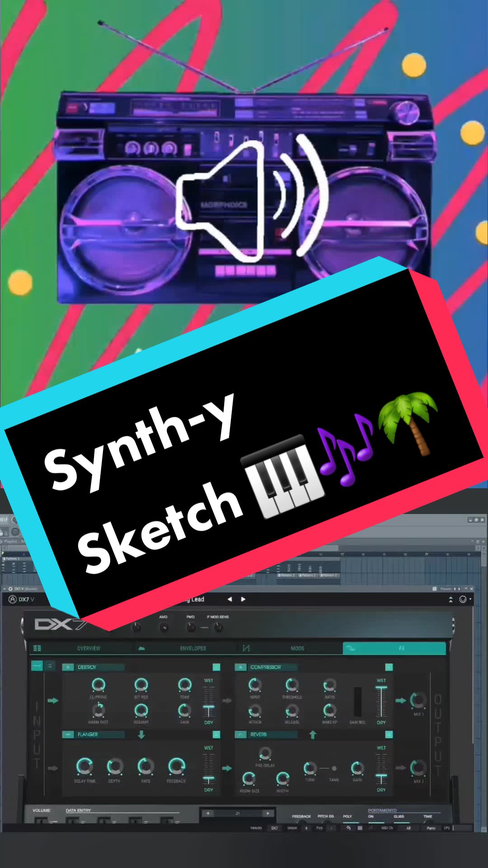Open the Reverb effect type dropdown
This screenshot has width=488, height=868.
[272, 735]
